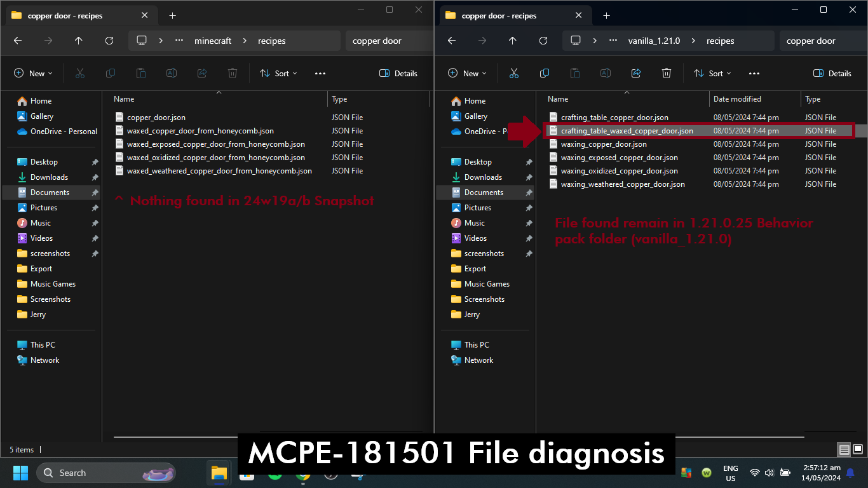Open See more options in right window toolbar

(x=754, y=73)
